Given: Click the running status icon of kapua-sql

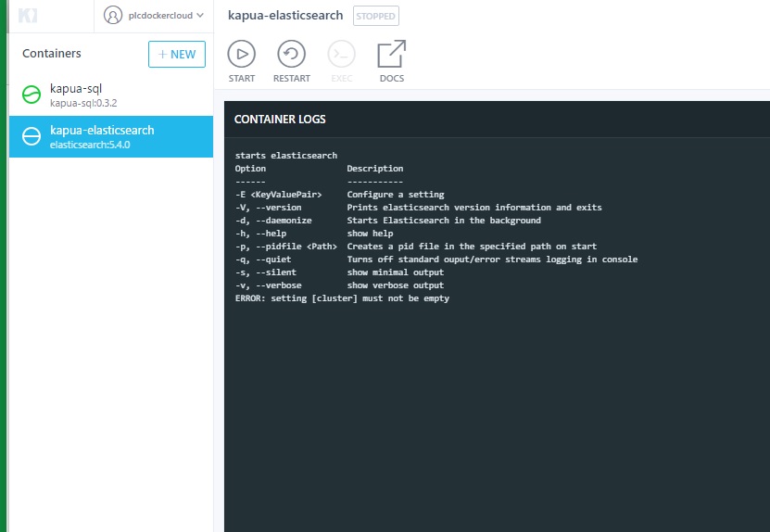Looking at the screenshot, I should pos(32,95).
